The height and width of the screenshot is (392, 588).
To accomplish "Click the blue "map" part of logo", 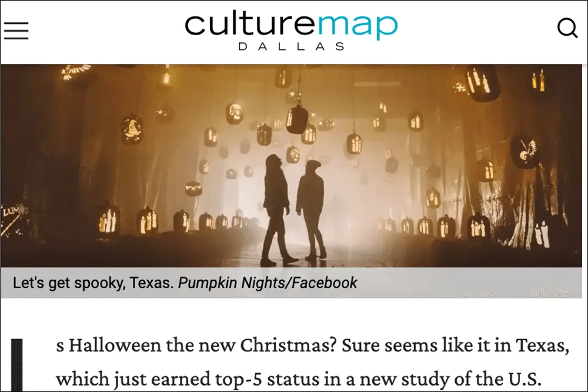I will click(x=358, y=28).
